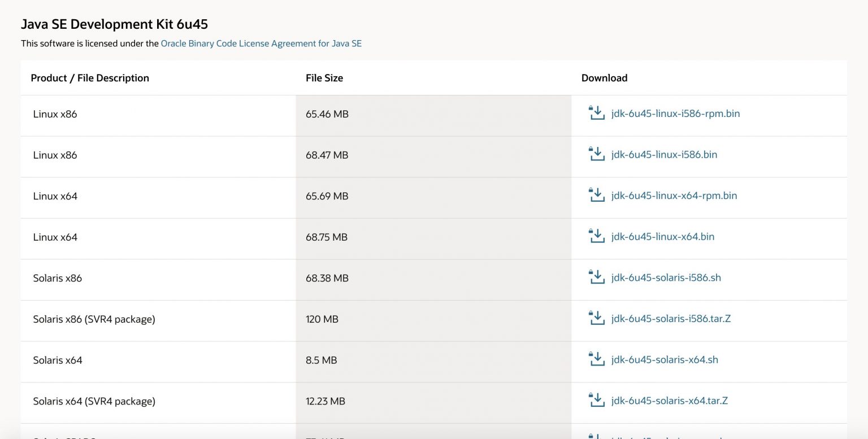Click jdk-6u45-solaris-x64.tar.Z file name link
Screen dimensions: 868x439
pos(670,401)
